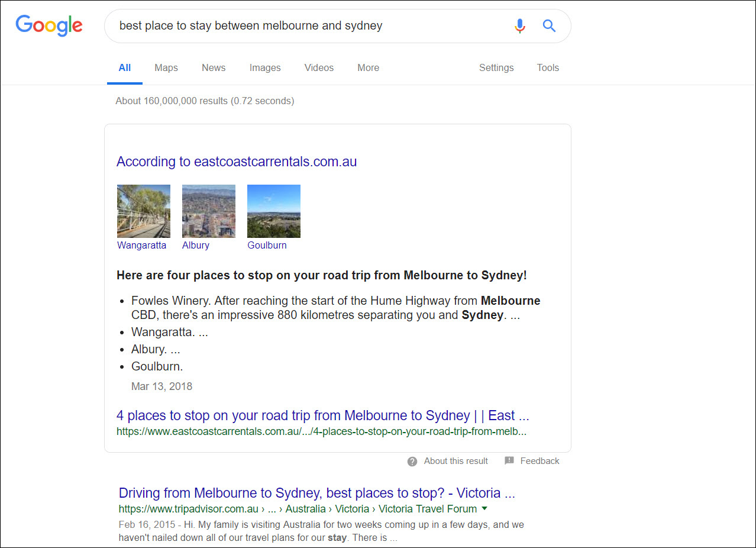756x548 pixels.
Task: Open the Videos tab
Action: (319, 67)
